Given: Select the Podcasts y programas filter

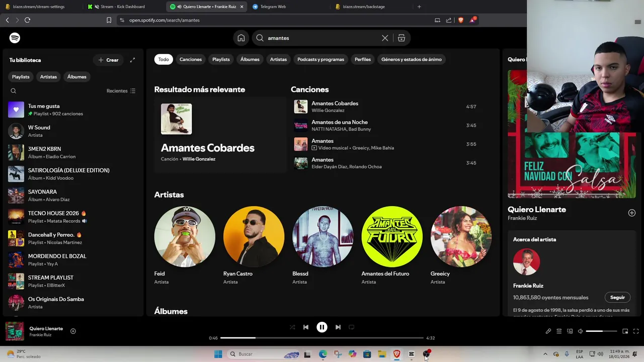Looking at the screenshot, I should 320,59.
